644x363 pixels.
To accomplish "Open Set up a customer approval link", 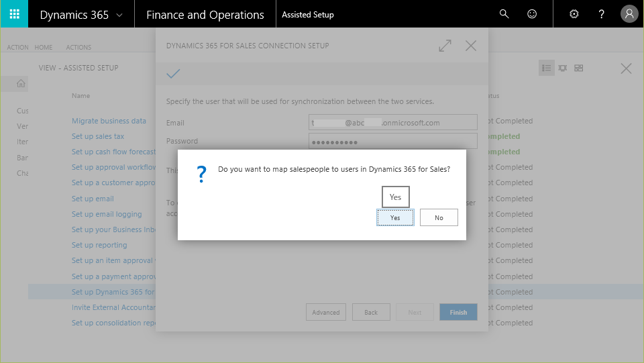I will [x=114, y=183].
